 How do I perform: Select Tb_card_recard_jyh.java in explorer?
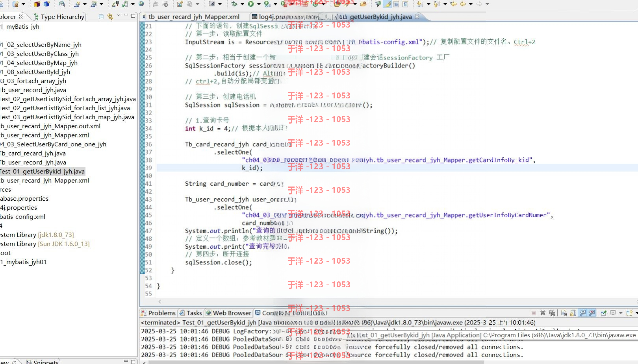tap(33, 153)
